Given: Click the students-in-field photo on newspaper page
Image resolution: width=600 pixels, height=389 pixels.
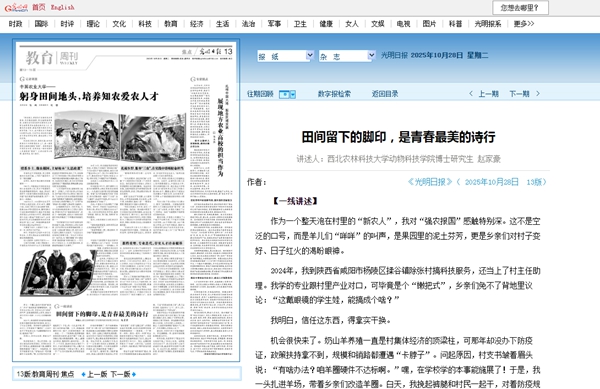Looking at the screenshot, I should (86, 135).
